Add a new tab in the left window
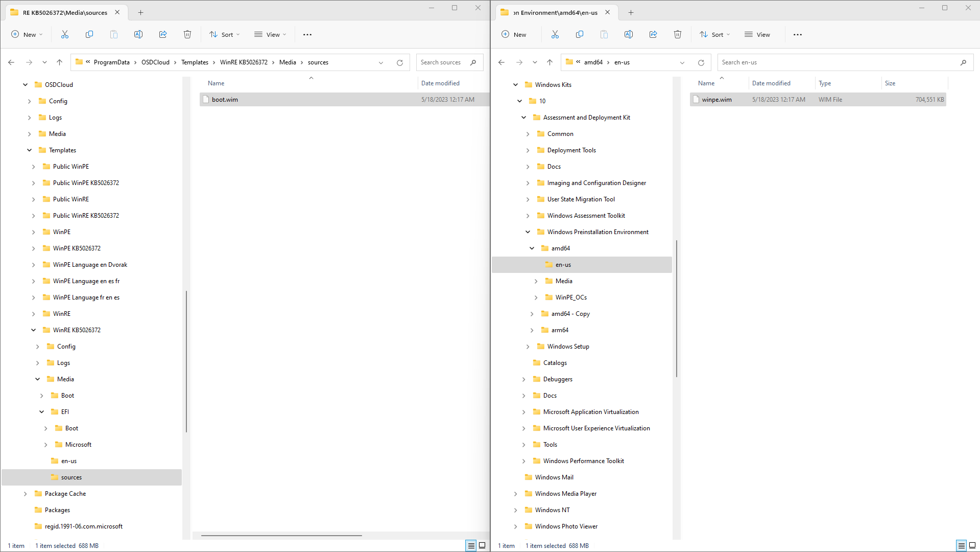 141,12
